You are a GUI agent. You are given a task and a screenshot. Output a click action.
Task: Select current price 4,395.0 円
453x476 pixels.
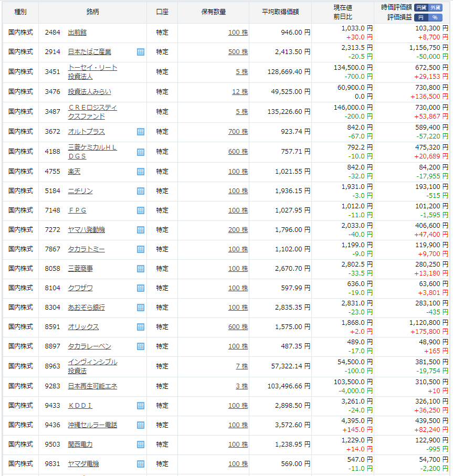pos(357,421)
